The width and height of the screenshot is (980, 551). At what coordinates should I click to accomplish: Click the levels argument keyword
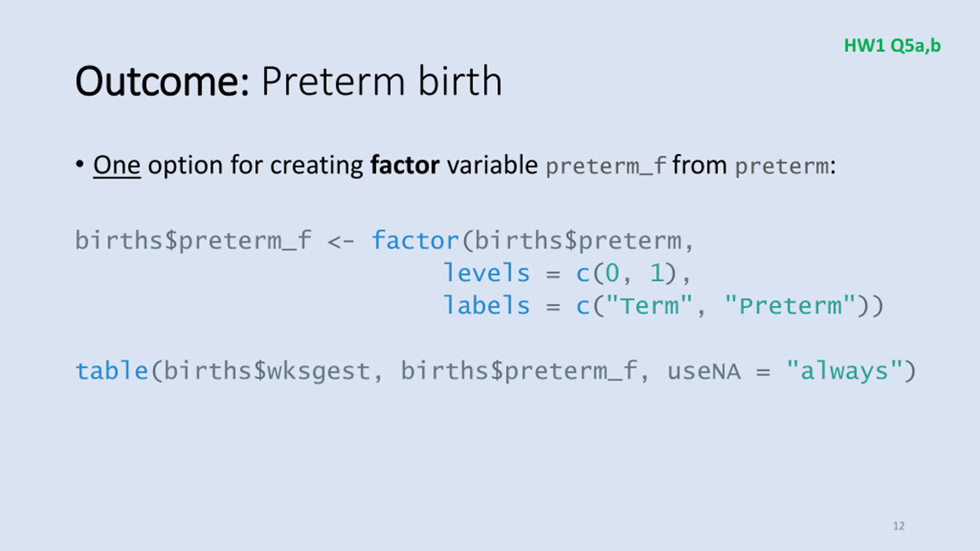[x=487, y=273]
